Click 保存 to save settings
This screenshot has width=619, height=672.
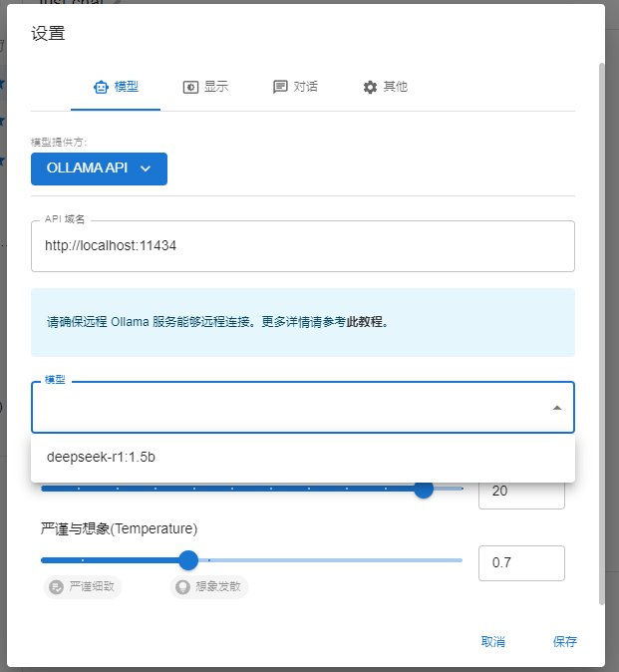[x=564, y=641]
